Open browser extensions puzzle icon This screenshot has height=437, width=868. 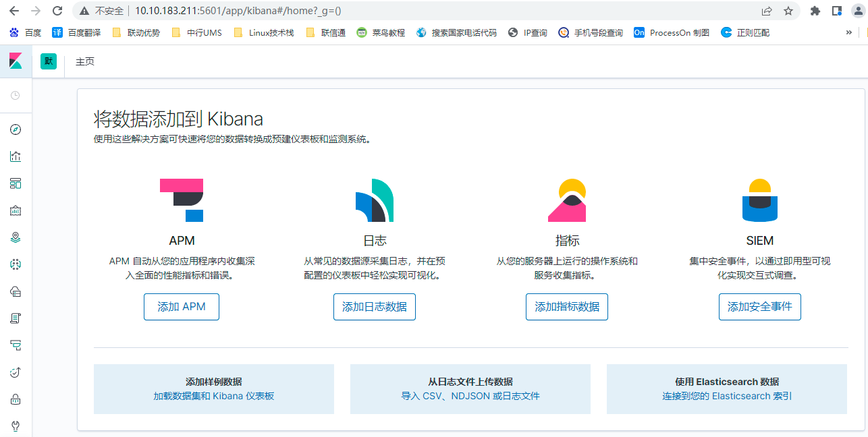click(815, 11)
